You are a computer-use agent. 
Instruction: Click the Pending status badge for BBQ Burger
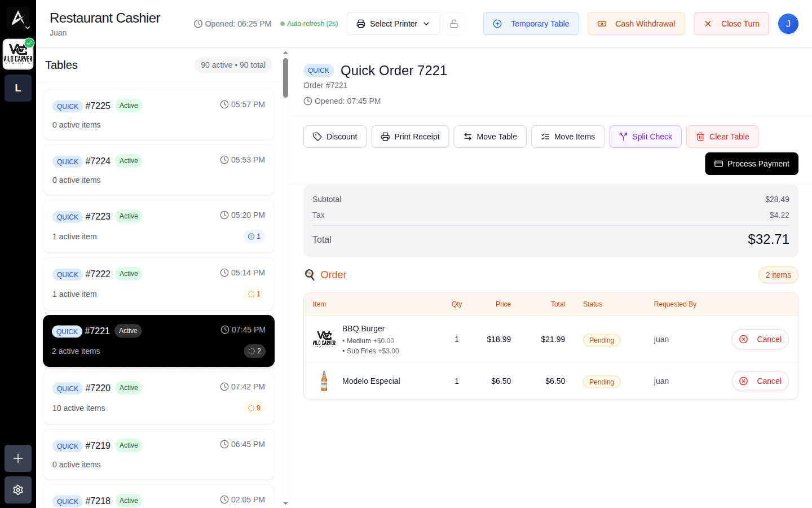602,340
